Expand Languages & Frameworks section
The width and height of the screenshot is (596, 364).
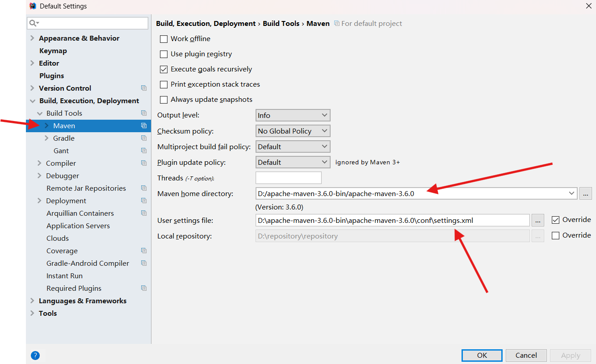(x=32, y=301)
